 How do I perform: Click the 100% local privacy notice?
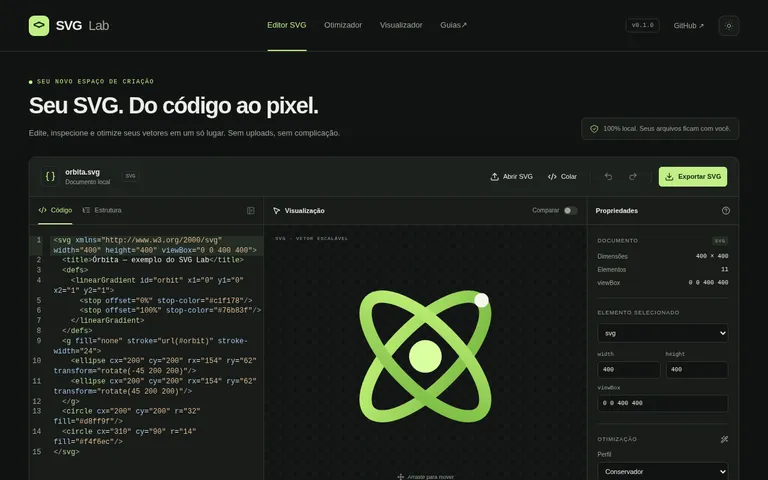660,129
